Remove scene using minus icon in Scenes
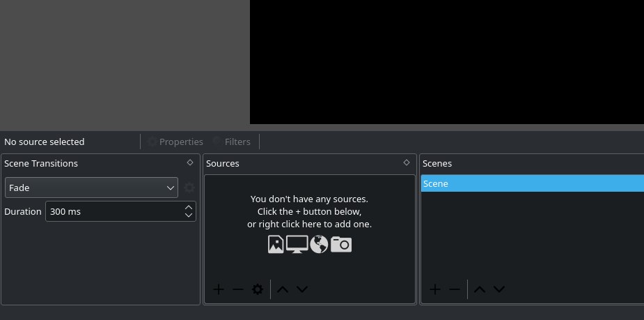 [454, 289]
